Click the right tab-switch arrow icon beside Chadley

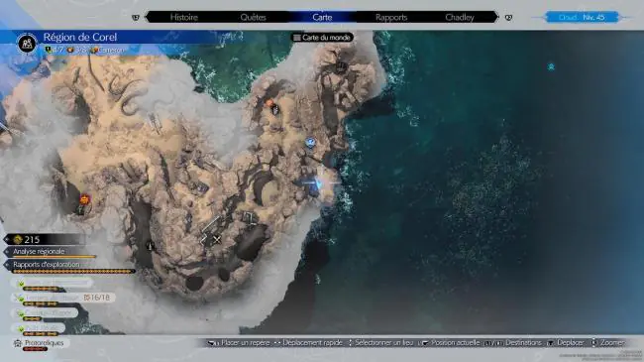click(508, 18)
